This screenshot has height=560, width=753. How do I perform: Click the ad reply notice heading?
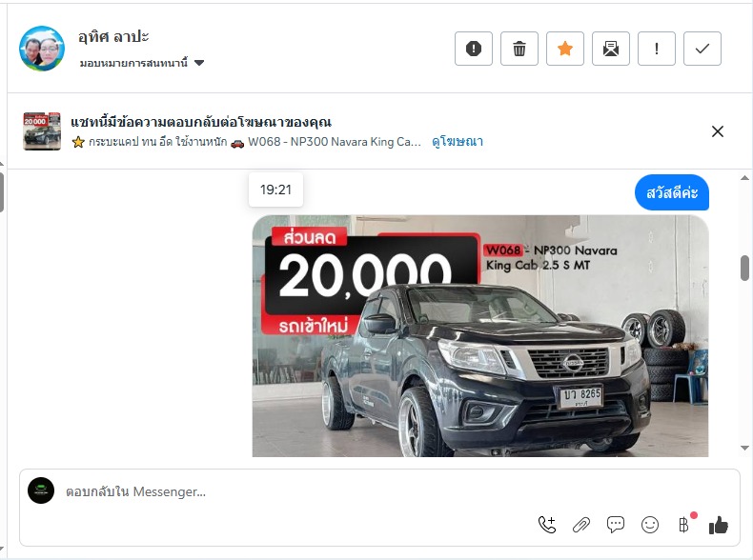[x=201, y=122]
